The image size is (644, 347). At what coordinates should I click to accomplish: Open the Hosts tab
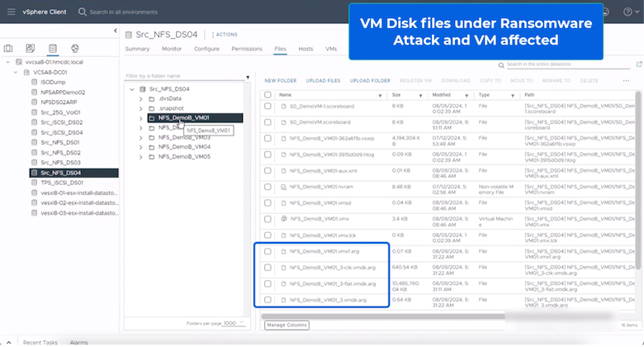(x=305, y=49)
